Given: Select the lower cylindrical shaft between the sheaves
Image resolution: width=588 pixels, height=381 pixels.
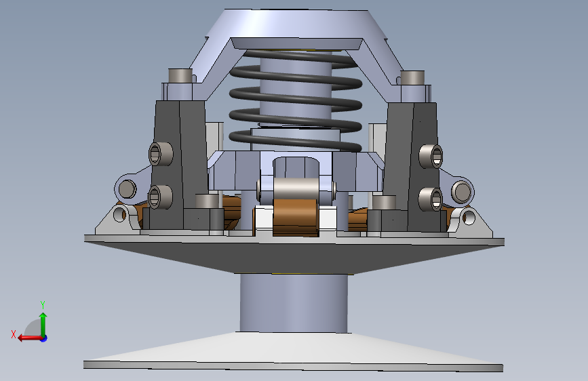Looking at the screenshot, I should 294,303.
